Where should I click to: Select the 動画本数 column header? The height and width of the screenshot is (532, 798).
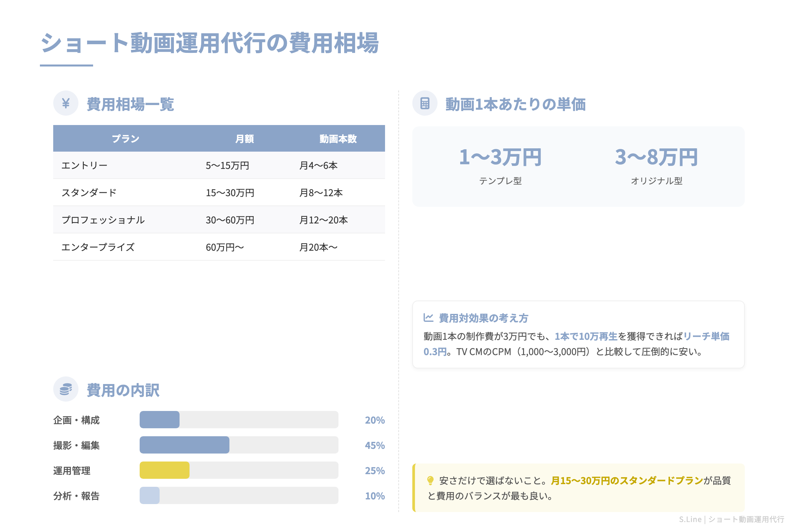(337, 138)
